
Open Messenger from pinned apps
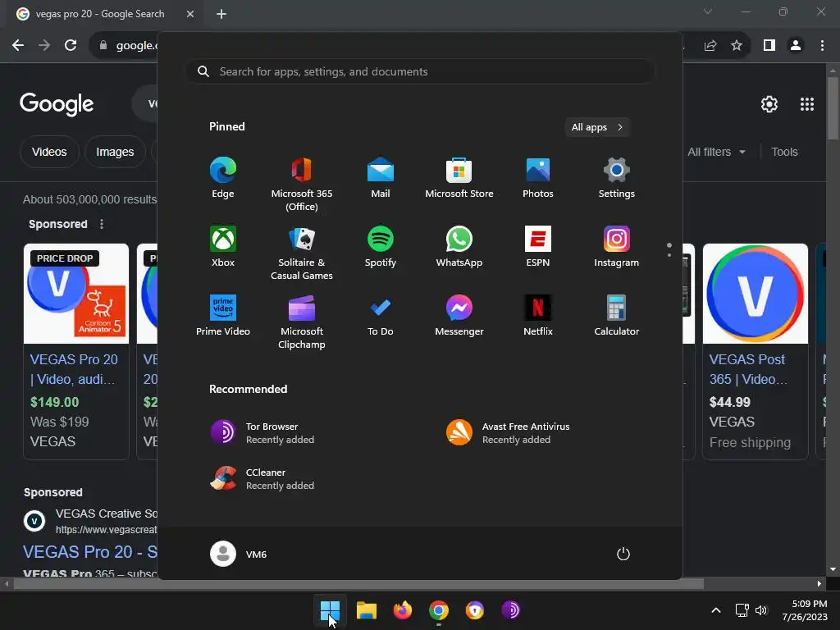459,315
